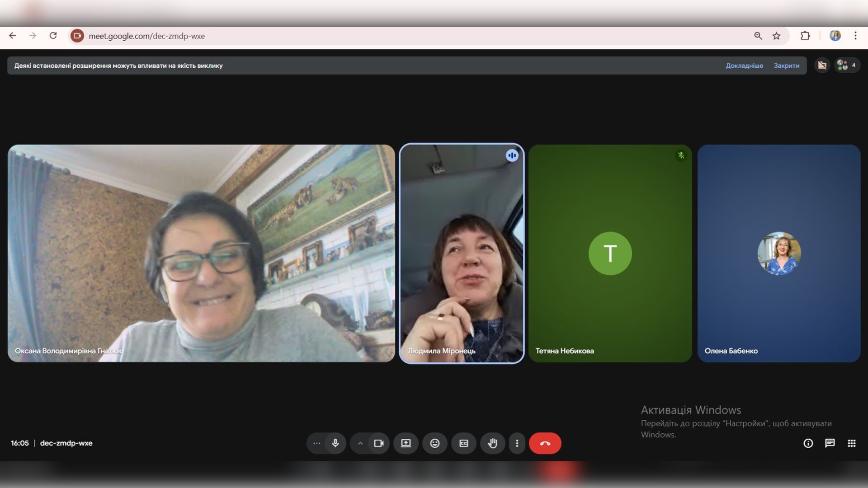Start screen sharing with present button
Viewport: 868px width, 488px height.
(x=406, y=443)
